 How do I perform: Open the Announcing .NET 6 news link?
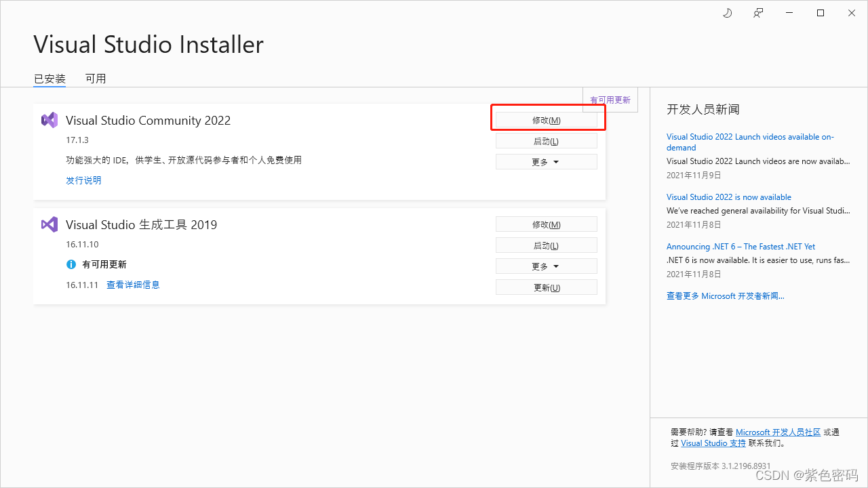(x=741, y=247)
